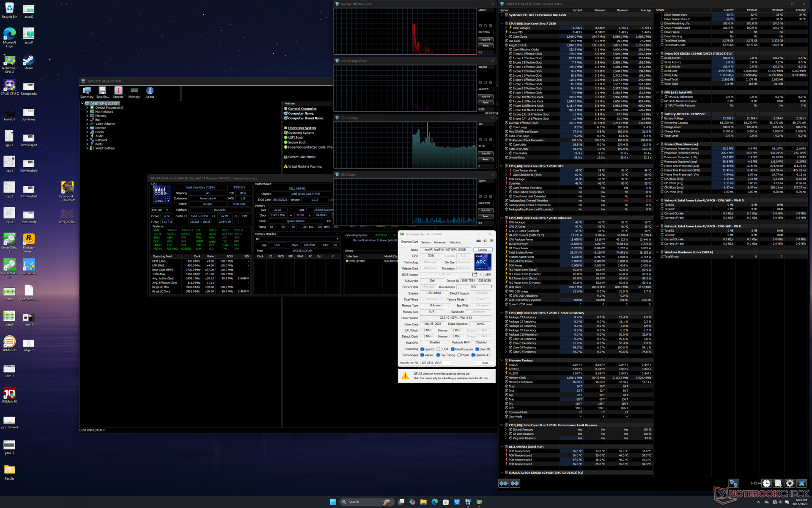812x508 pixels.
Task: Click Auto Fit in GPU Clock graph
Action: pos(486,210)
